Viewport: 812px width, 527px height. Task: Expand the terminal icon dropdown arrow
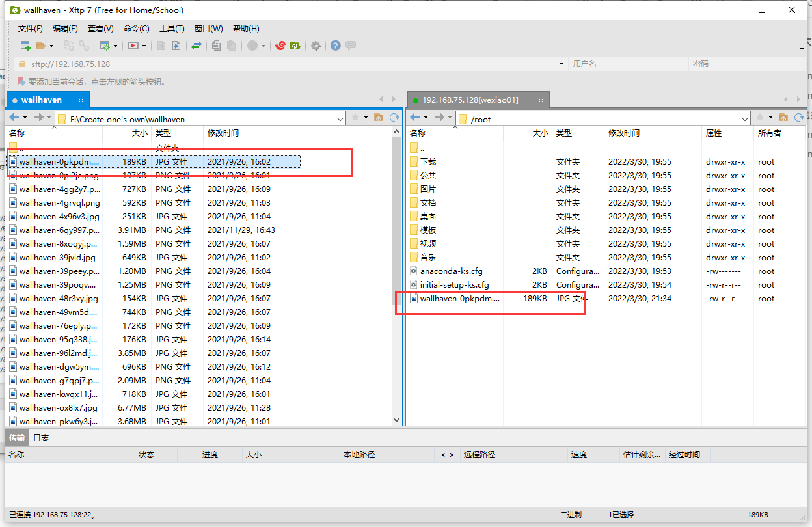tap(144, 46)
